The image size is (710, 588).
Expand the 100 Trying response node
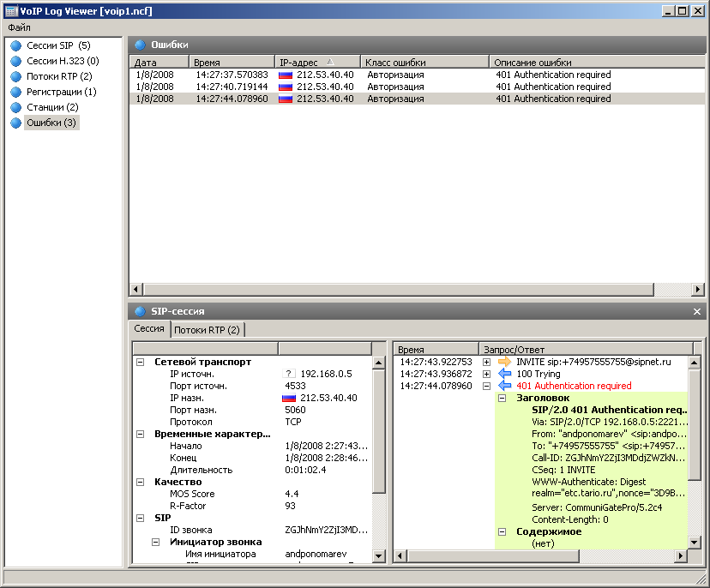[487, 374]
